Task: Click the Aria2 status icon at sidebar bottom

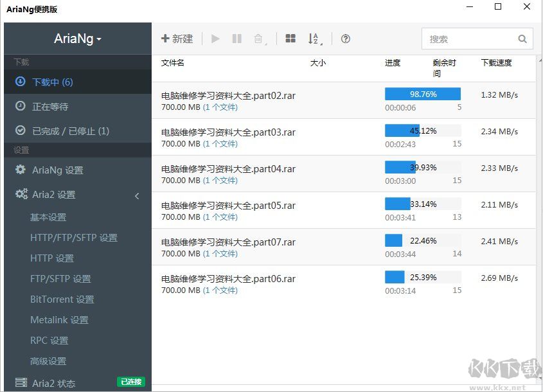Action: 22,382
